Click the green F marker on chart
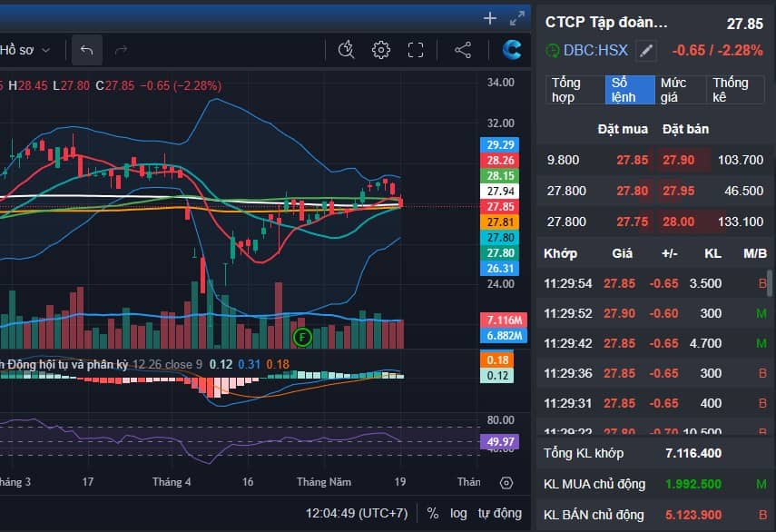 point(302,337)
